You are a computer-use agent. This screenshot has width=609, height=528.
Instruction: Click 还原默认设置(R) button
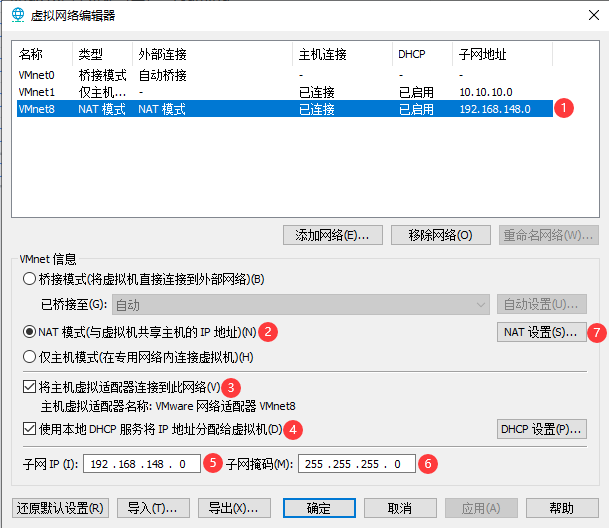tap(60, 508)
